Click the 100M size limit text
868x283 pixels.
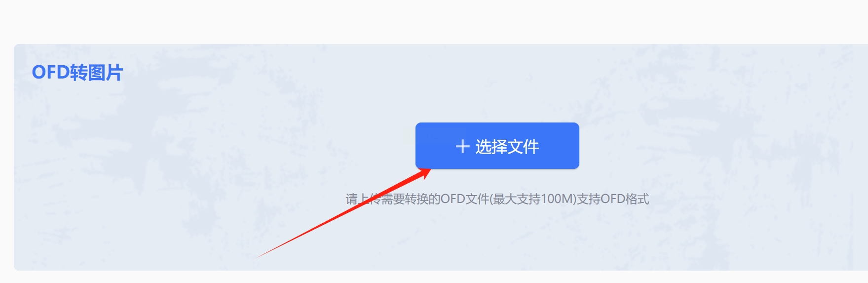(557, 199)
